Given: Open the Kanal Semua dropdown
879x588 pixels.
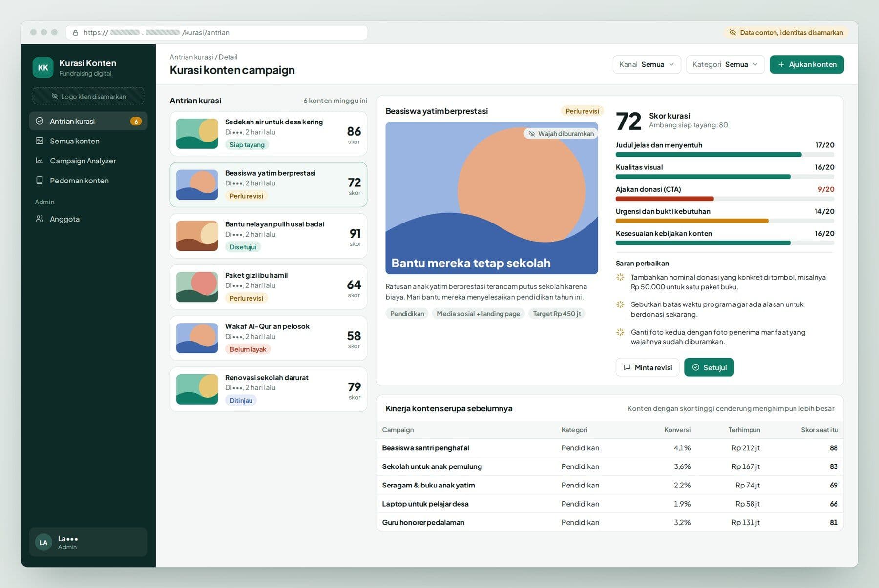Looking at the screenshot, I should tap(647, 64).
